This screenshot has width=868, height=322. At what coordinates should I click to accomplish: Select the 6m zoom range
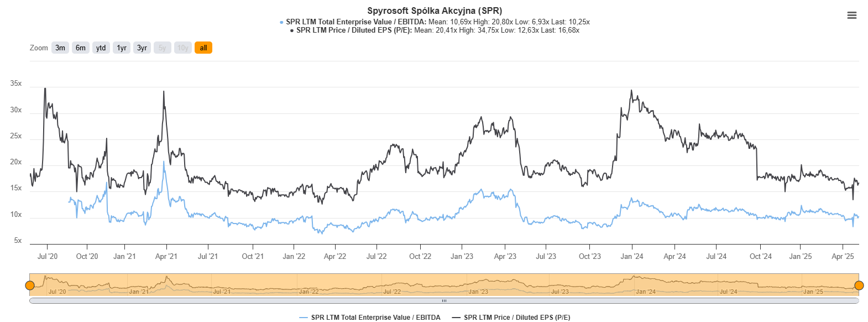(81, 48)
